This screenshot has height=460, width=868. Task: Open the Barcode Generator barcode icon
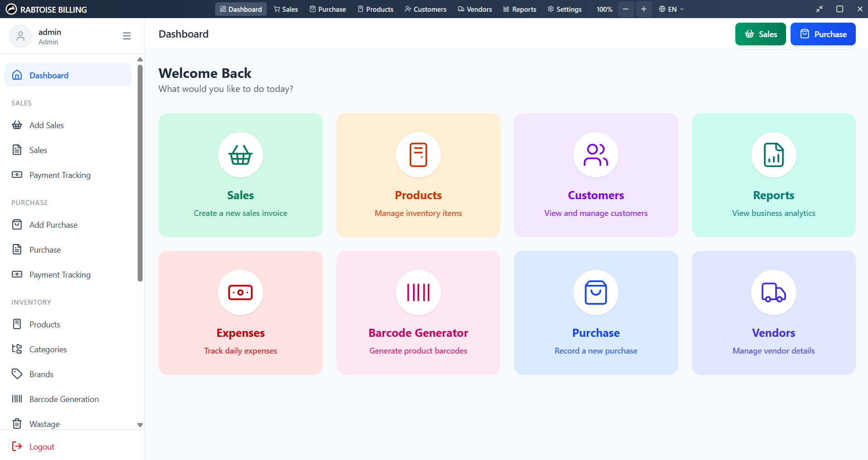418,292
